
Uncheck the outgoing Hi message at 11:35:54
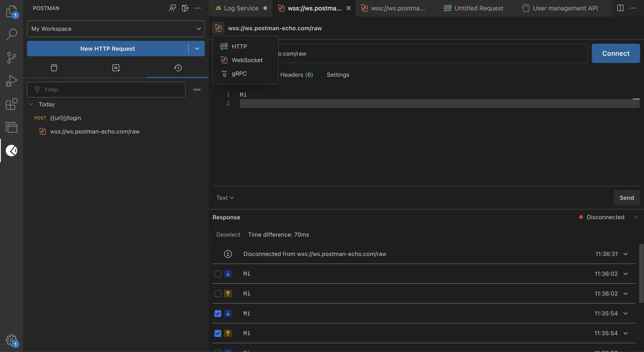[217, 333]
